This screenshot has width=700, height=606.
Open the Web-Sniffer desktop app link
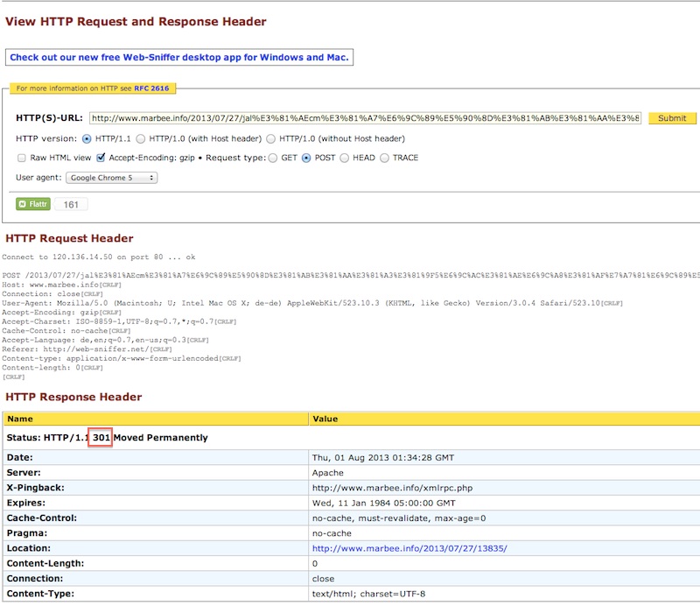click(x=179, y=58)
